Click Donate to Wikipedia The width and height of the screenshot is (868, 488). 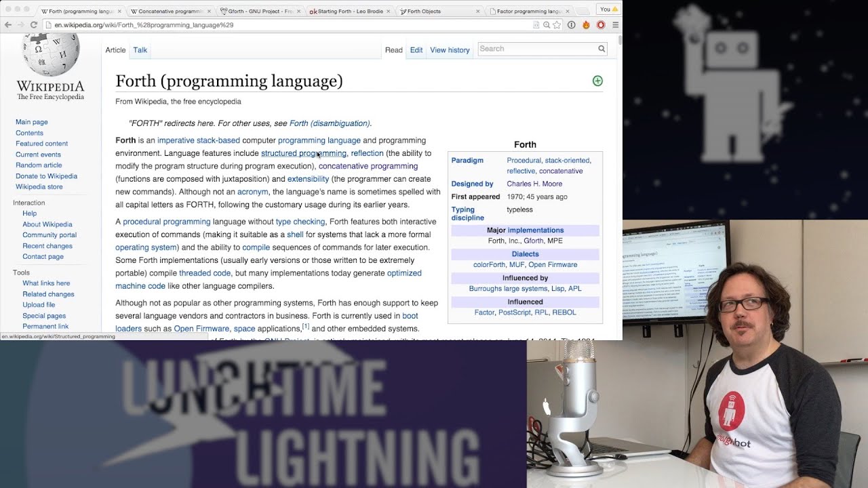click(x=46, y=176)
